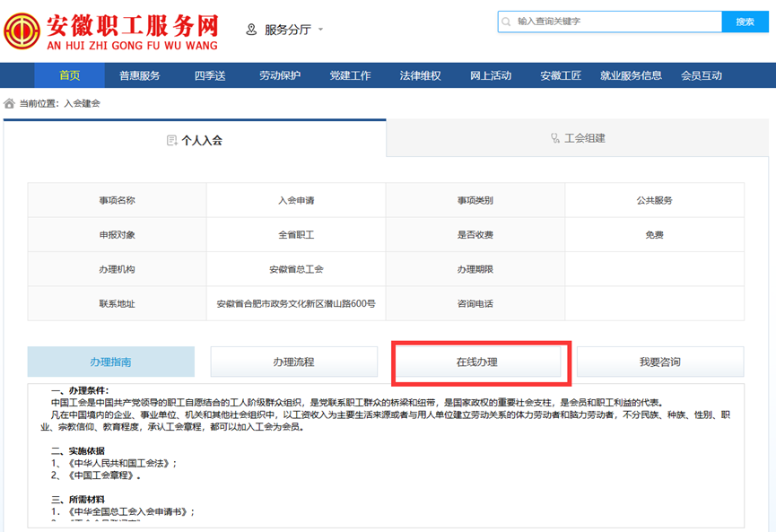This screenshot has width=776, height=532.
Task: Select 劳动保护 in navigation bar
Action: 280,75
